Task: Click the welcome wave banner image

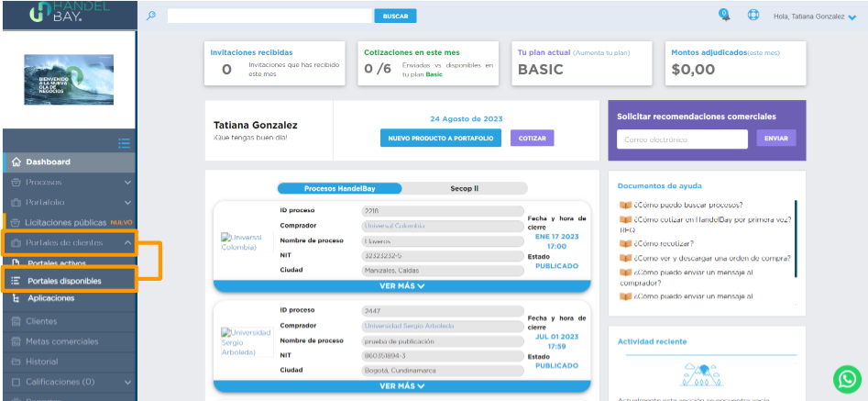Action: pyautogui.click(x=69, y=80)
